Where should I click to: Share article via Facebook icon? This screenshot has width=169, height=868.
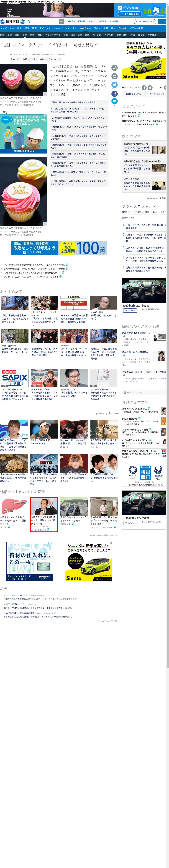(x=114, y=94)
